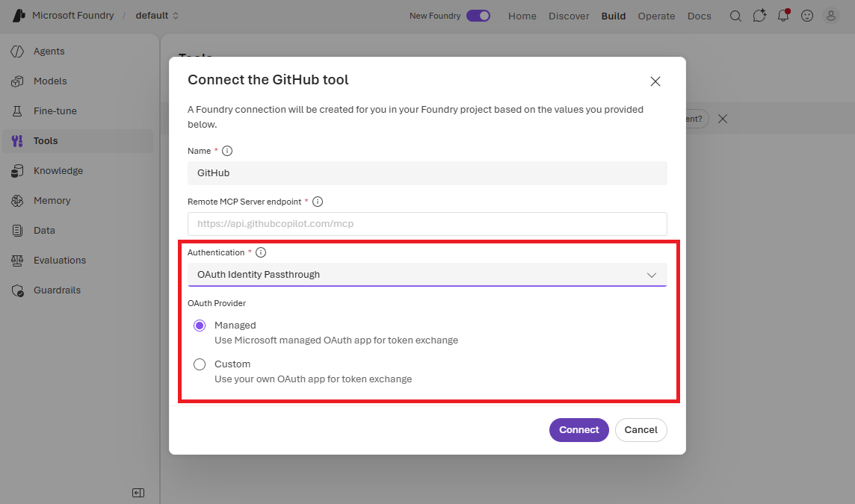
Task: Open the Discover tab
Action: point(569,16)
